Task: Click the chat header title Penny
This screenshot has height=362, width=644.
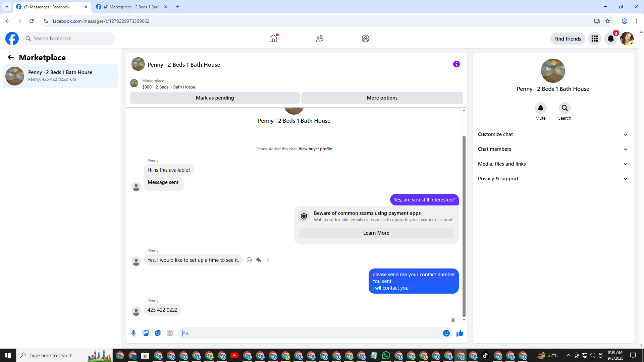Action: pos(184,65)
